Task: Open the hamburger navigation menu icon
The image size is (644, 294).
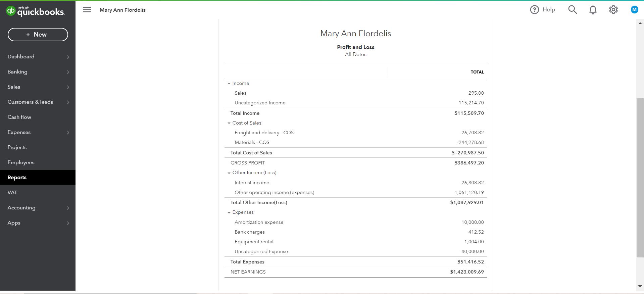Action: pos(87,10)
